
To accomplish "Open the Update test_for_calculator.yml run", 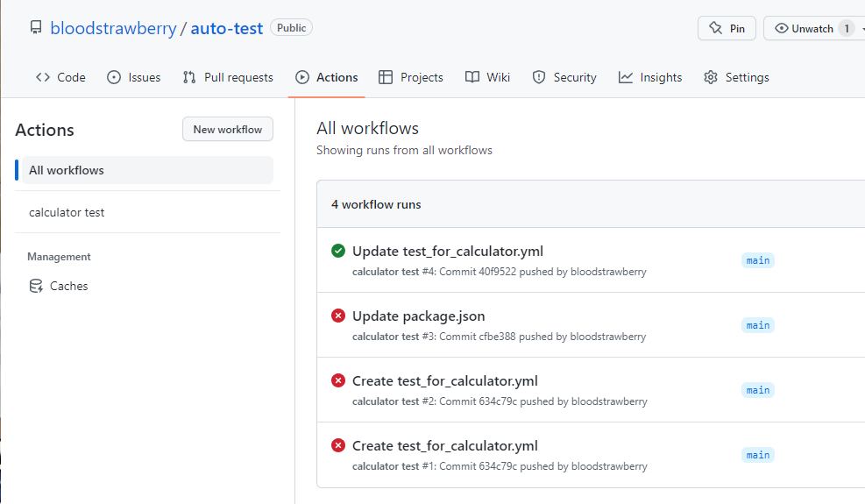I will (x=448, y=252).
